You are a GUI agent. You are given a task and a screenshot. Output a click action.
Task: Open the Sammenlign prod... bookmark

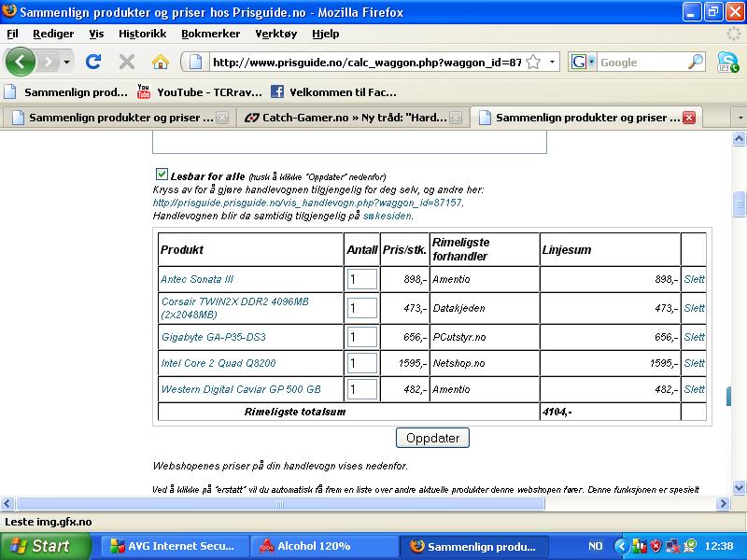66,91
